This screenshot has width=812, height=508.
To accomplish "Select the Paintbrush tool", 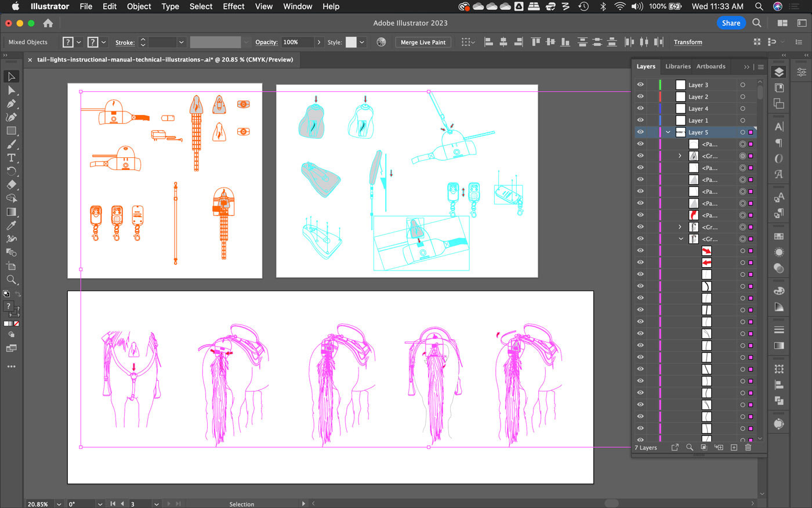I will coord(11,144).
